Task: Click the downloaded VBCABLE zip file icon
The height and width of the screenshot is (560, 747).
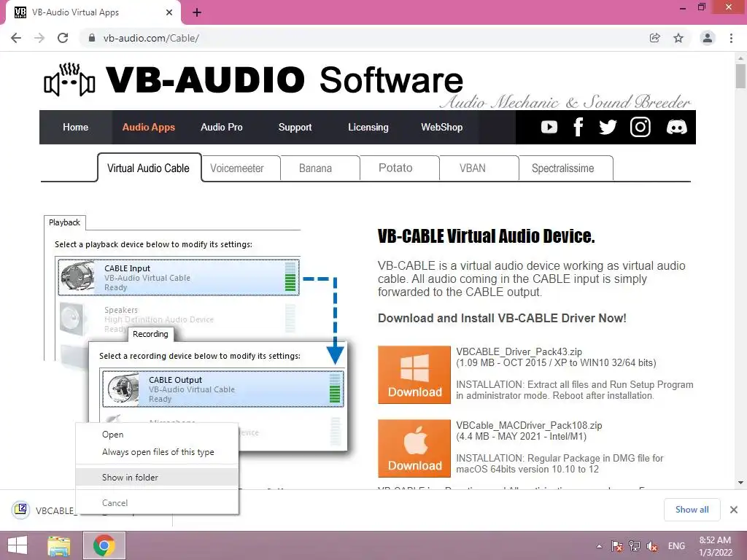Action: click(x=20, y=510)
